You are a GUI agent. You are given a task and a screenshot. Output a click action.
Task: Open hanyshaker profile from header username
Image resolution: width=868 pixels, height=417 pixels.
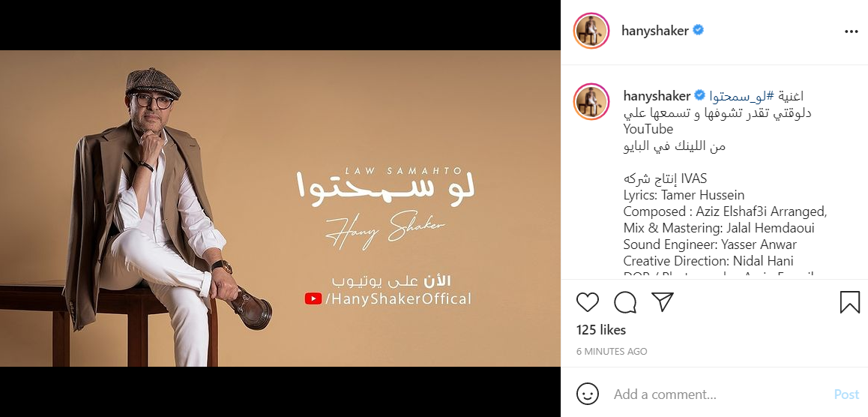pyautogui.click(x=655, y=31)
